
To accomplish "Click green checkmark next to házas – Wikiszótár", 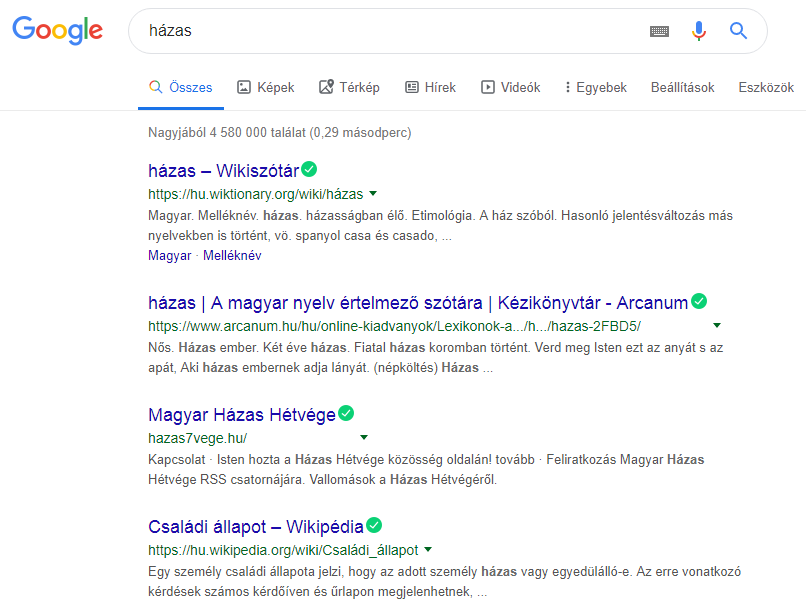I will pos(309,169).
